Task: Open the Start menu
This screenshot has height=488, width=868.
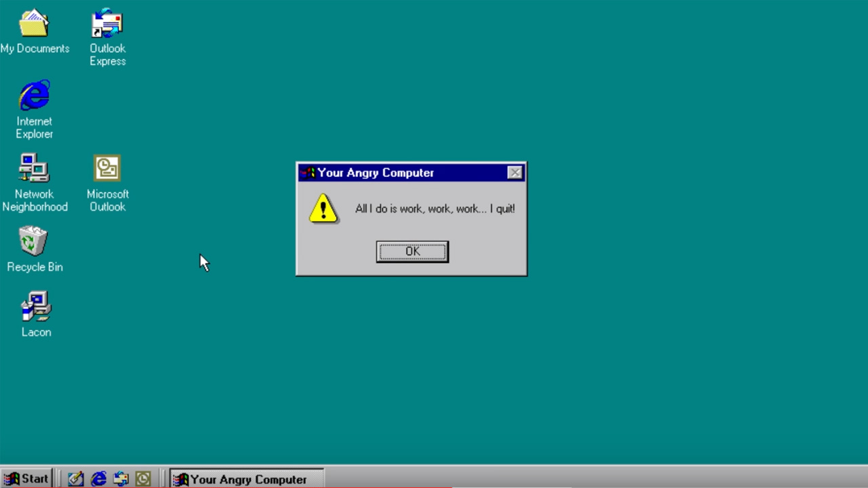Action: pyautogui.click(x=26, y=479)
